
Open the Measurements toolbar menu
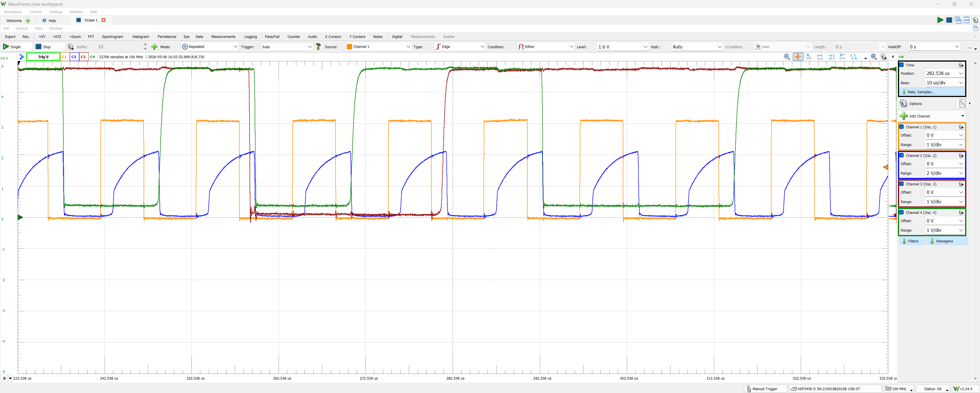pos(223,37)
